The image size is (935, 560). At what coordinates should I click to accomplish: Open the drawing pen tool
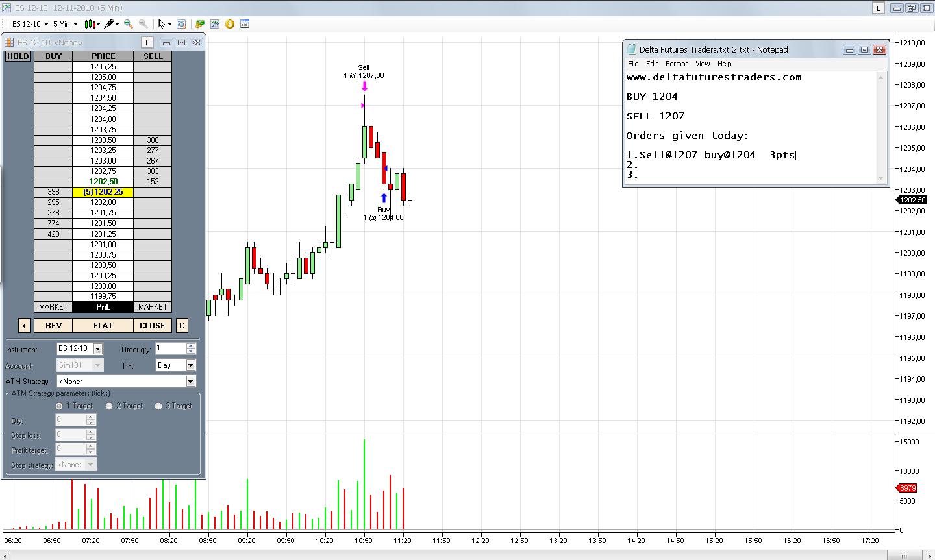tap(109, 24)
